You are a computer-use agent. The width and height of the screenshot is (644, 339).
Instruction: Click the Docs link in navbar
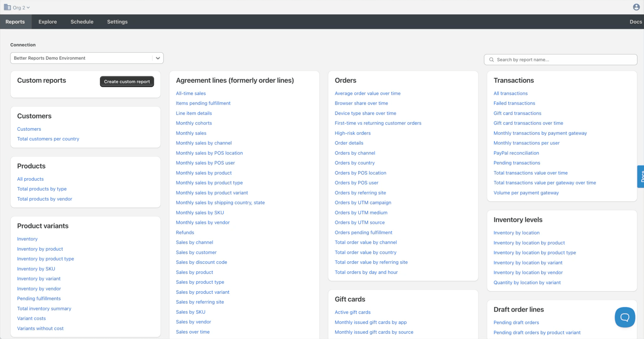[x=636, y=22]
